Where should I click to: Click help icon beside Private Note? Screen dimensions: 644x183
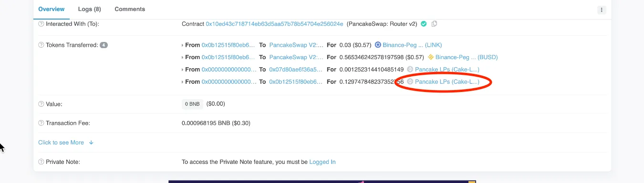41,162
